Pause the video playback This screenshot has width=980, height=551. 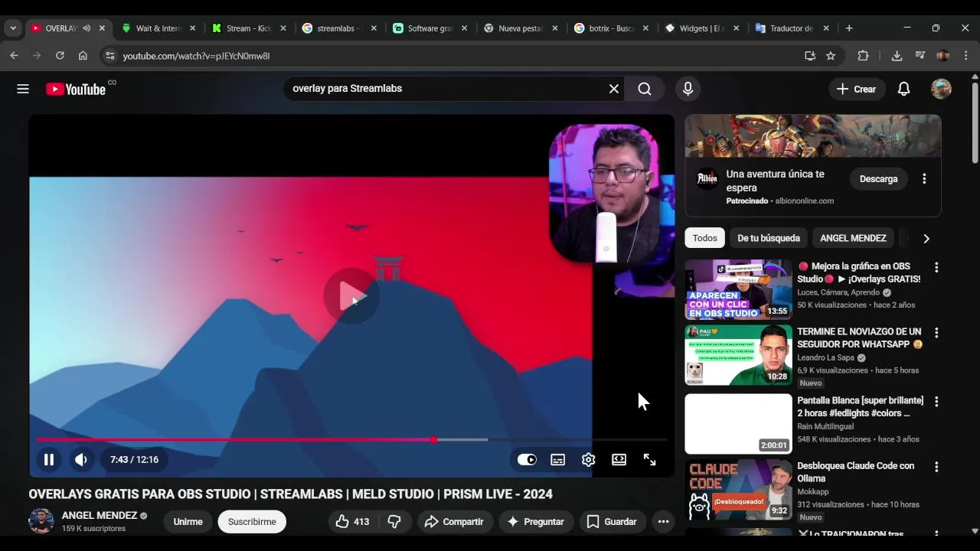point(48,459)
